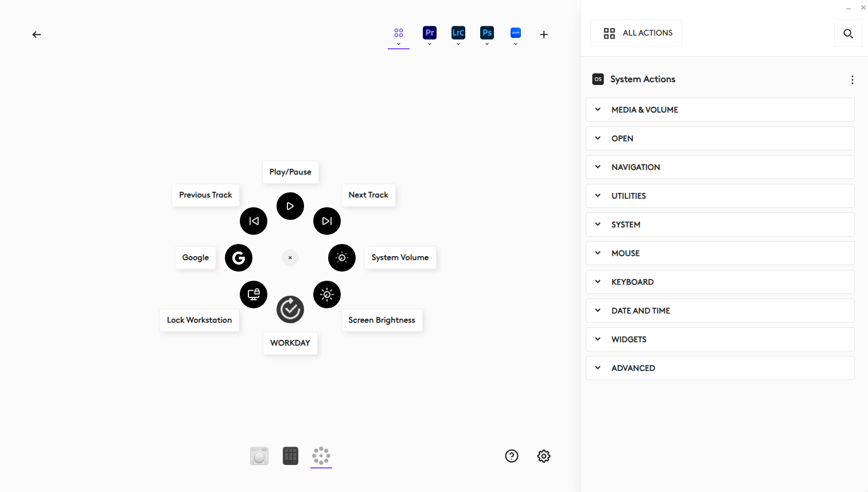Screen dimensions: 868x492
Task: Go back with the left arrow
Action: [37, 34]
